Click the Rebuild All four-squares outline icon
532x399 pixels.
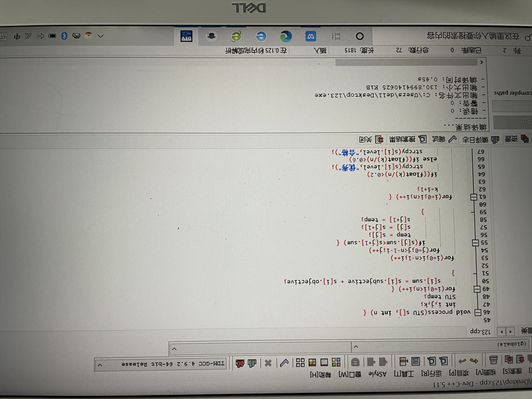click(300, 362)
